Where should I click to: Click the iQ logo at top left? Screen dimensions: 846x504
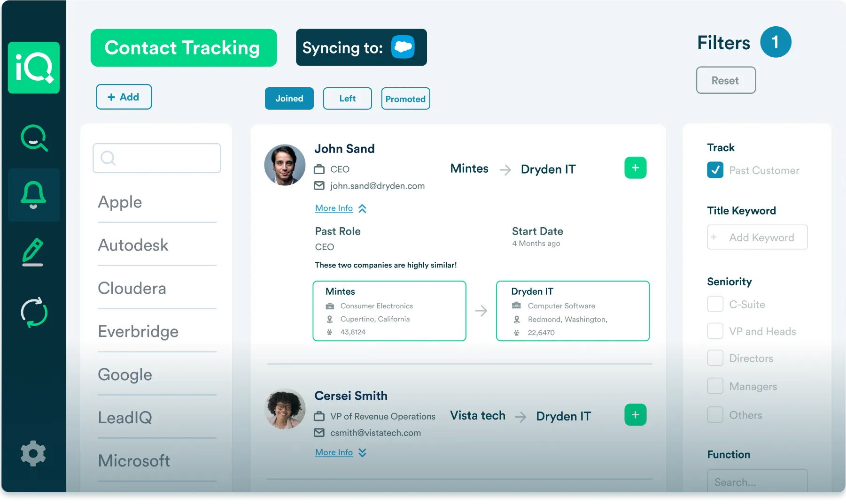(x=33, y=67)
